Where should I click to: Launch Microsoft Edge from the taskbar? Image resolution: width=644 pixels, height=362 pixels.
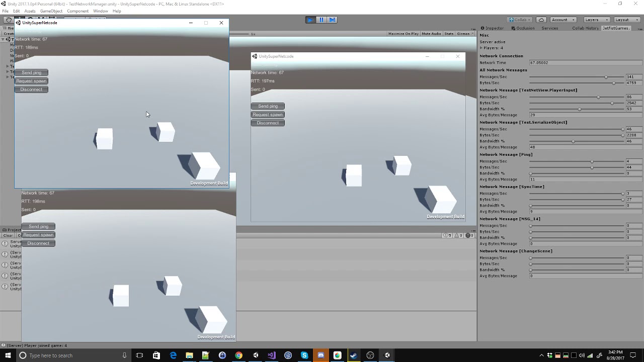[173, 355]
